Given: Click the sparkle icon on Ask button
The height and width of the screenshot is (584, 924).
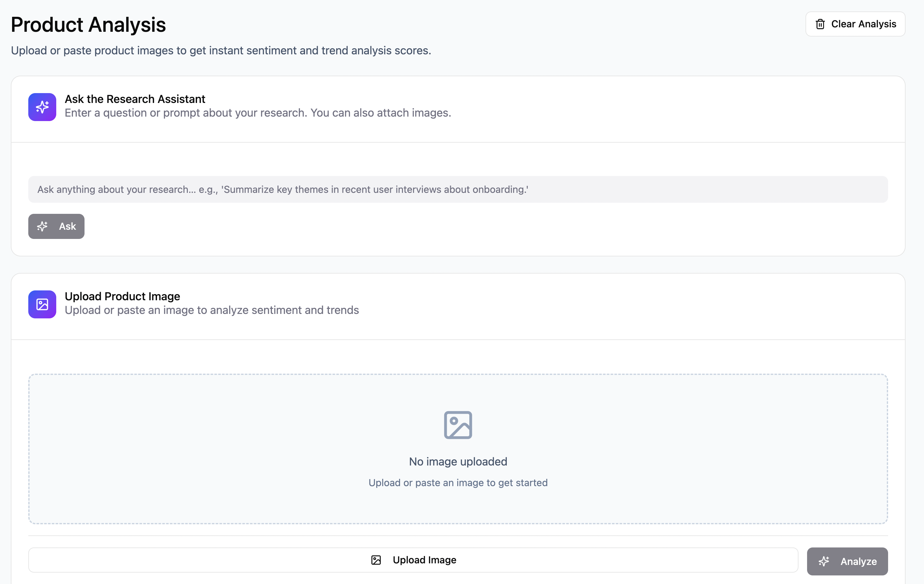Looking at the screenshot, I should [x=42, y=226].
